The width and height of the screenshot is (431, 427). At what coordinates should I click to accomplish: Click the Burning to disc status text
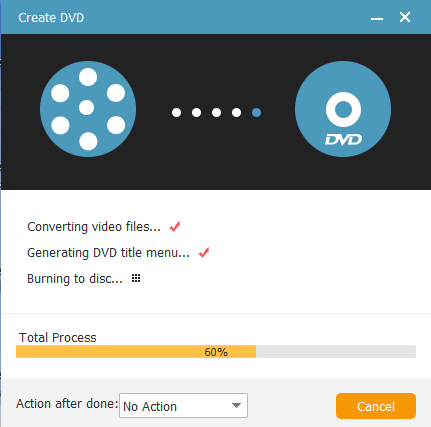pyautogui.click(x=75, y=279)
